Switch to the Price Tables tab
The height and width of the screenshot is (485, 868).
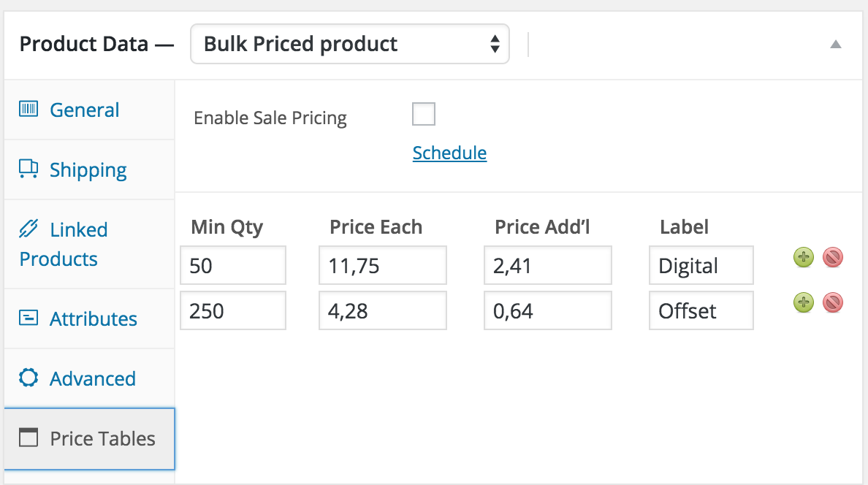coord(102,438)
